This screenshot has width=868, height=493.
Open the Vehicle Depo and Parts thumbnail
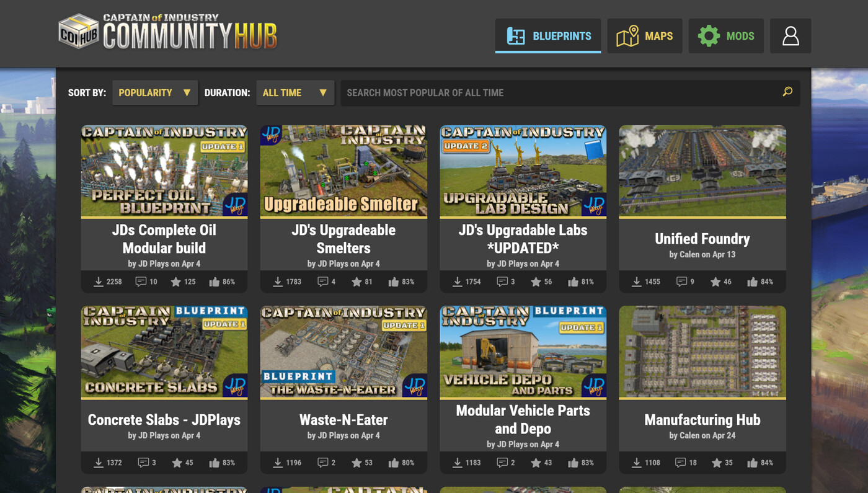coord(523,351)
